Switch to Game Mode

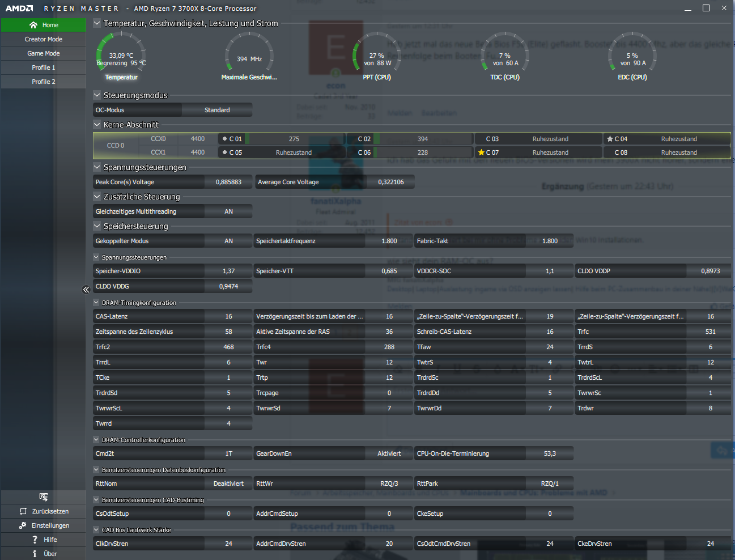44,53
